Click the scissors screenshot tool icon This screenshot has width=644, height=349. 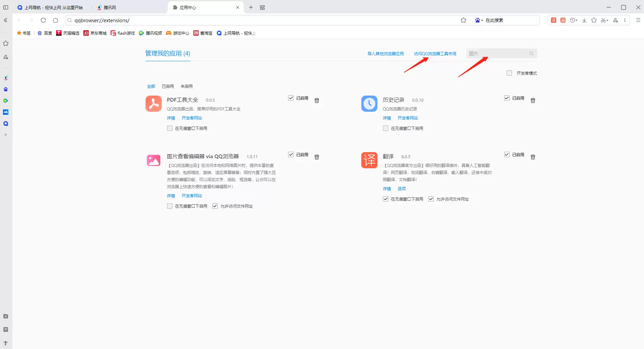[x=603, y=20]
